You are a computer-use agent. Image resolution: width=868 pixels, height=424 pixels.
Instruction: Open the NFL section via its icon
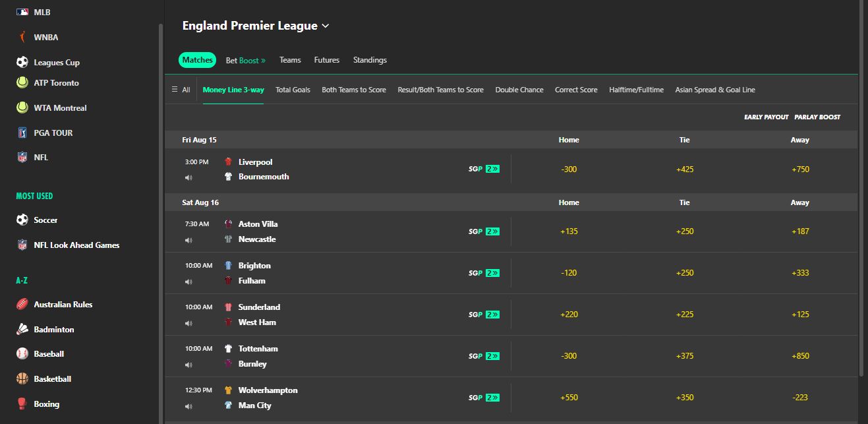(21, 157)
